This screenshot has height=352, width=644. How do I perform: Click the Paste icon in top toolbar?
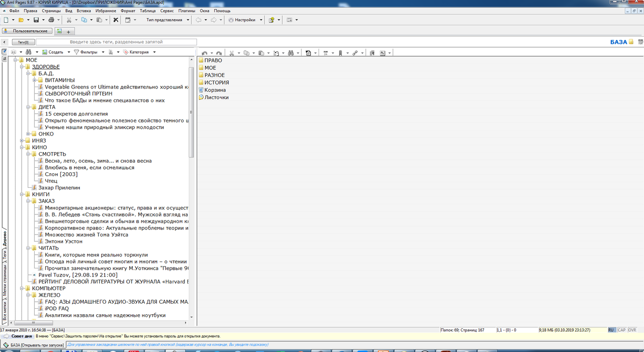click(99, 20)
